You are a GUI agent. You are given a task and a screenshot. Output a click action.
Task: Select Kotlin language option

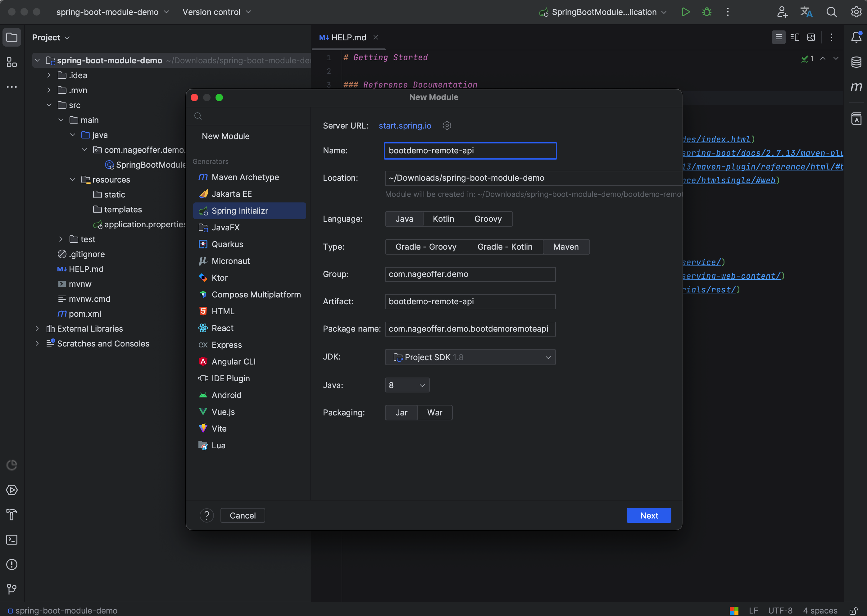(x=443, y=219)
